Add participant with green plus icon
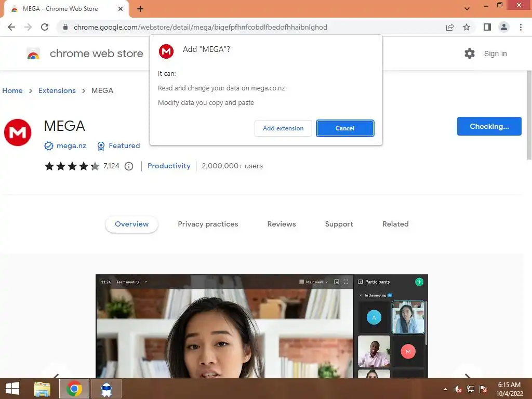532x399 pixels. point(419,282)
